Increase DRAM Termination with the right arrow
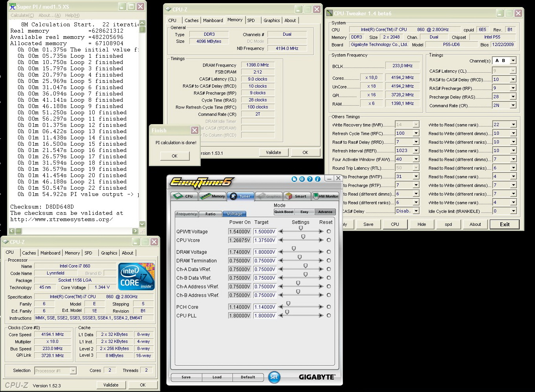 [x=321, y=261]
